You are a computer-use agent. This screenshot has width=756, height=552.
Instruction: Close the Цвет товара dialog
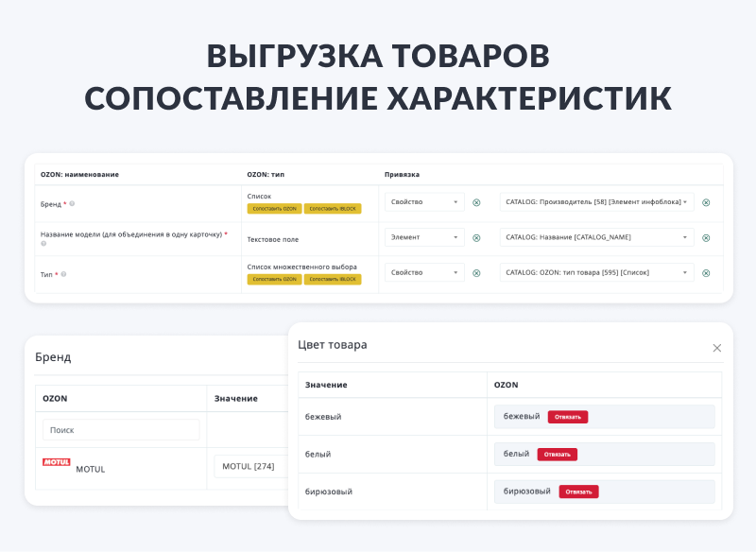point(716,348)
